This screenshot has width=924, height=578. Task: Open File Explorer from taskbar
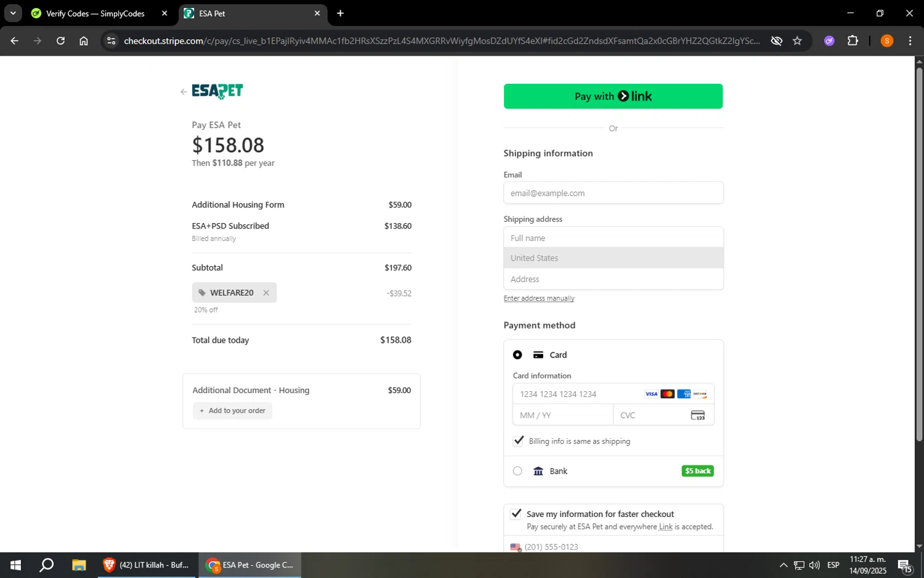(x=78, y=565)
